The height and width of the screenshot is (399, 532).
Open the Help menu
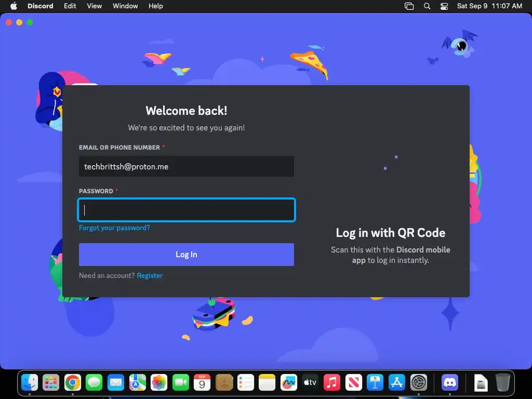[156, 6]
